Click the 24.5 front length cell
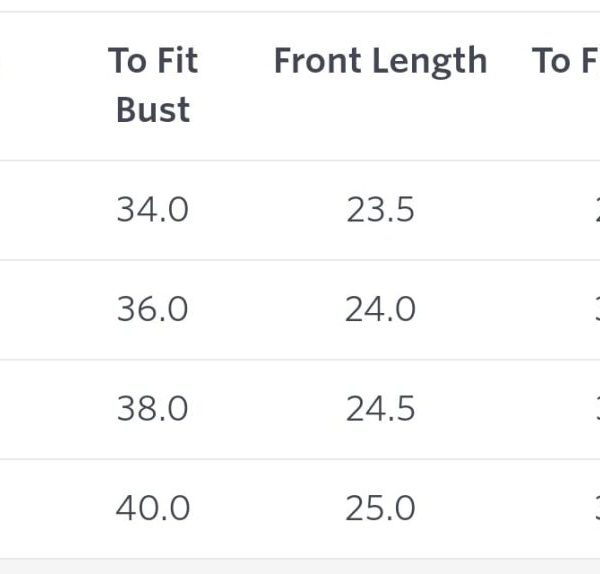Image resolution: width=600 pixels, height=574 pixels. (380, 409)
